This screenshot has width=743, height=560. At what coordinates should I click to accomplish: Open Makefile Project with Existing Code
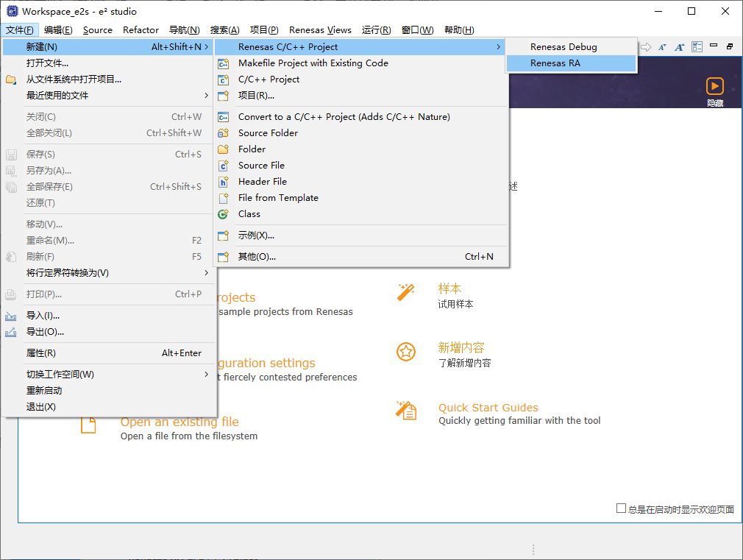pyautogui.click(x=360, y=63)
